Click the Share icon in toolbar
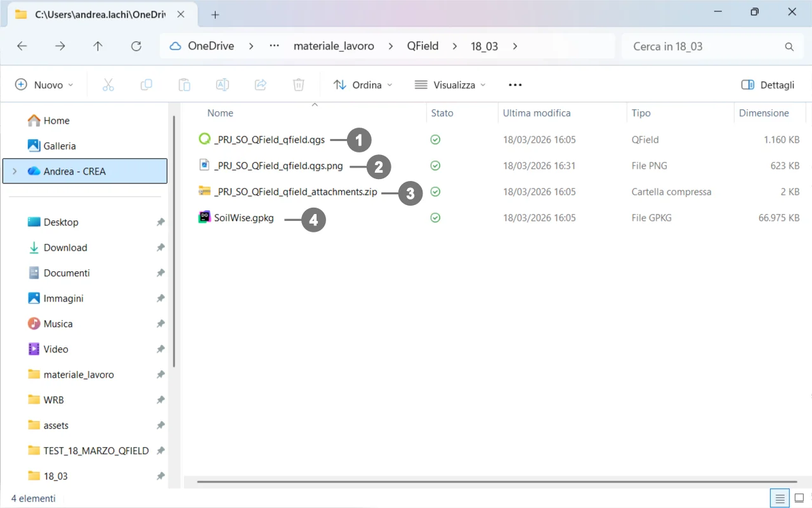 click(260, 84)
